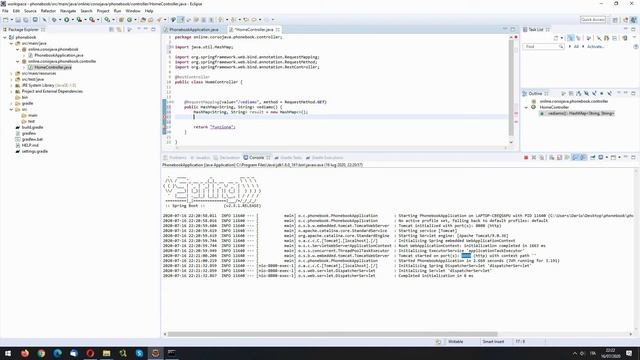This screenshot has width=640, height=360.
Task: Open New file dropdown arrow in toolbar
Action: (x=11, y=20)
